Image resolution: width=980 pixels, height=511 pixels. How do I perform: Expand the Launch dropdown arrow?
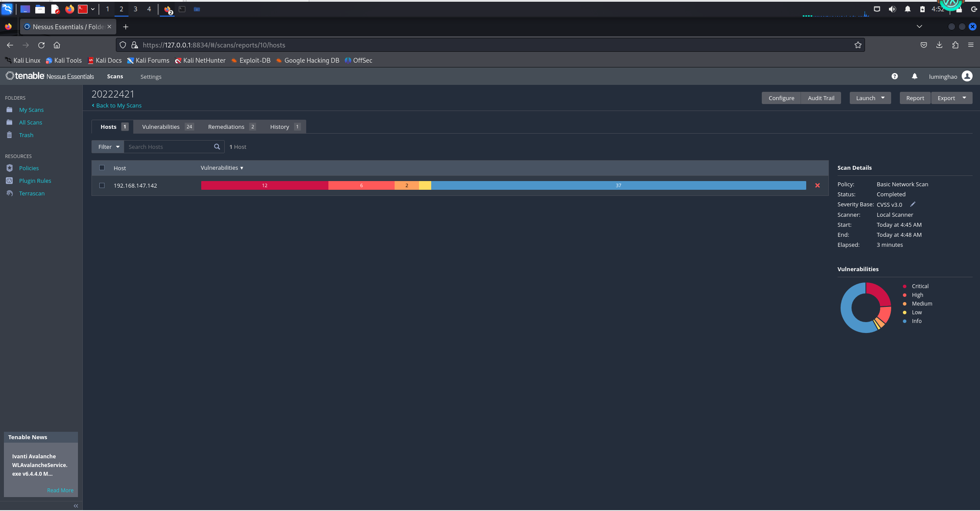click(x=882, y=98)
